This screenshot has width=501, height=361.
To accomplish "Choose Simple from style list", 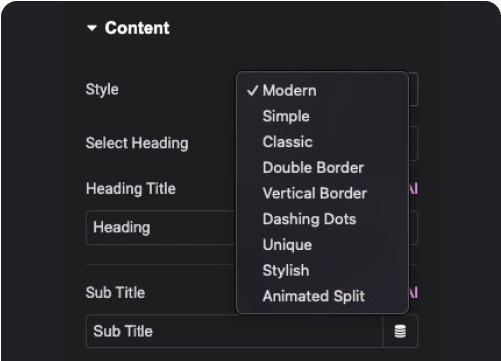I will (286, 116).
